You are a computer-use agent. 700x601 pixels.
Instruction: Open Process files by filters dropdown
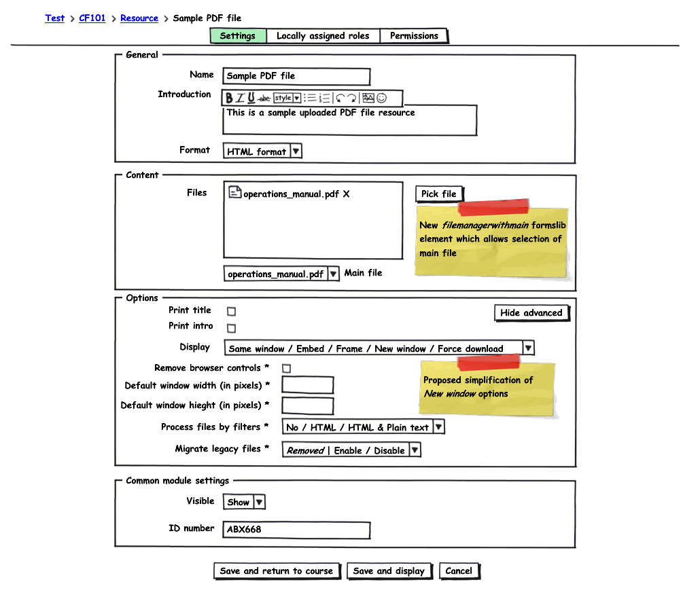click(x=364, y=427)
